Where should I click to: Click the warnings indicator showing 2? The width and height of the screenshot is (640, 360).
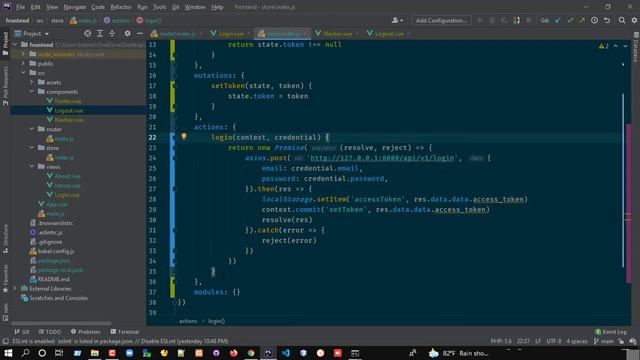[x=604, y=46]
